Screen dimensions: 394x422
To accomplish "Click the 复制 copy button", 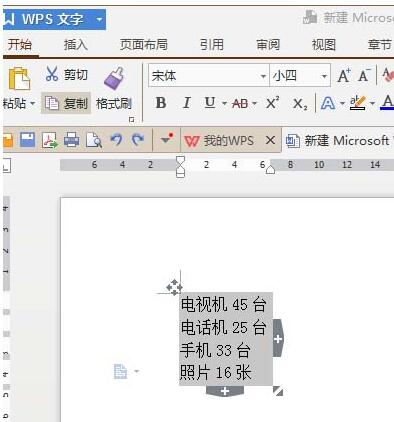I will [66, 104].
